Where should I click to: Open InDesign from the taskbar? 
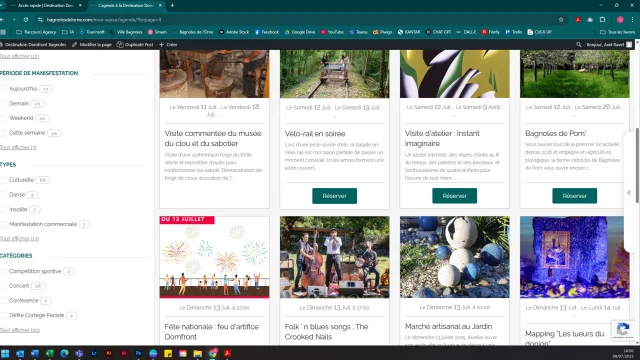coord(123,353)
